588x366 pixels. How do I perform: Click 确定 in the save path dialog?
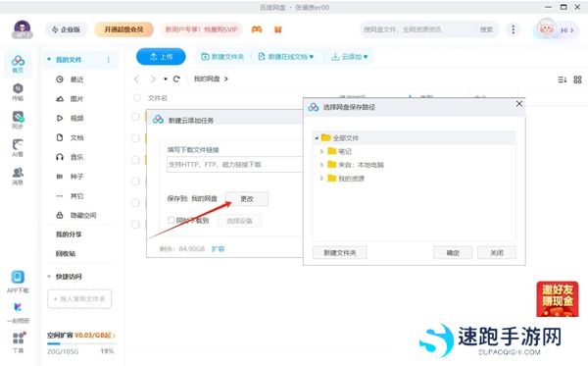click(453, 253)
